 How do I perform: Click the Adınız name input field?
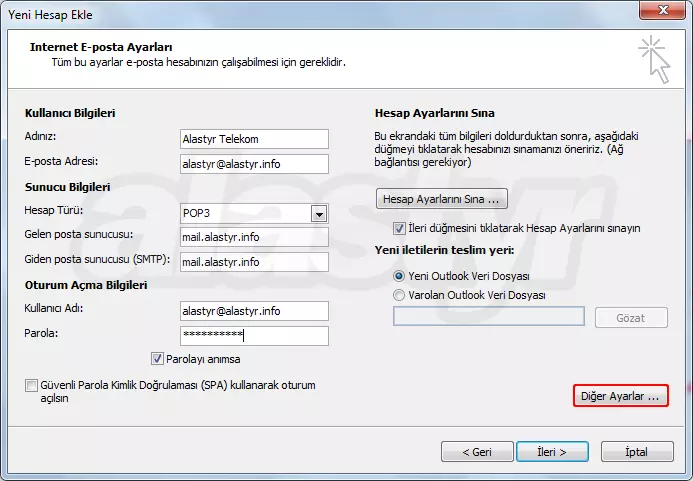point(254,139)
